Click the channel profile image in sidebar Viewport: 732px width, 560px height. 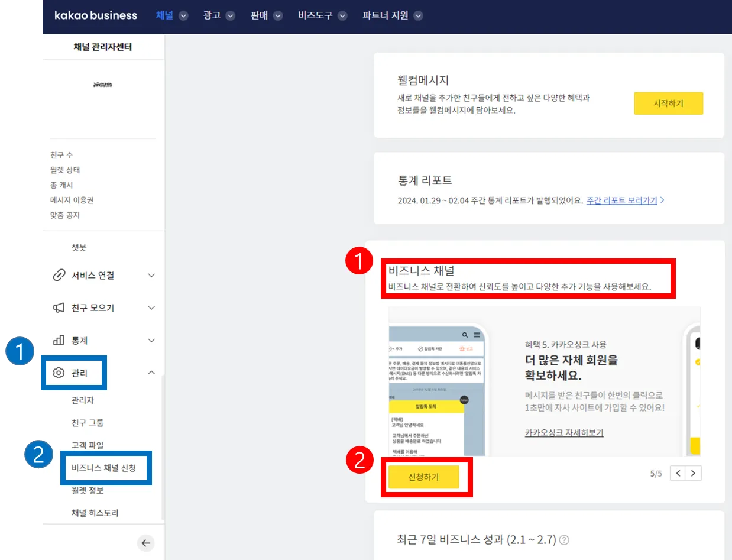(103, 85)
